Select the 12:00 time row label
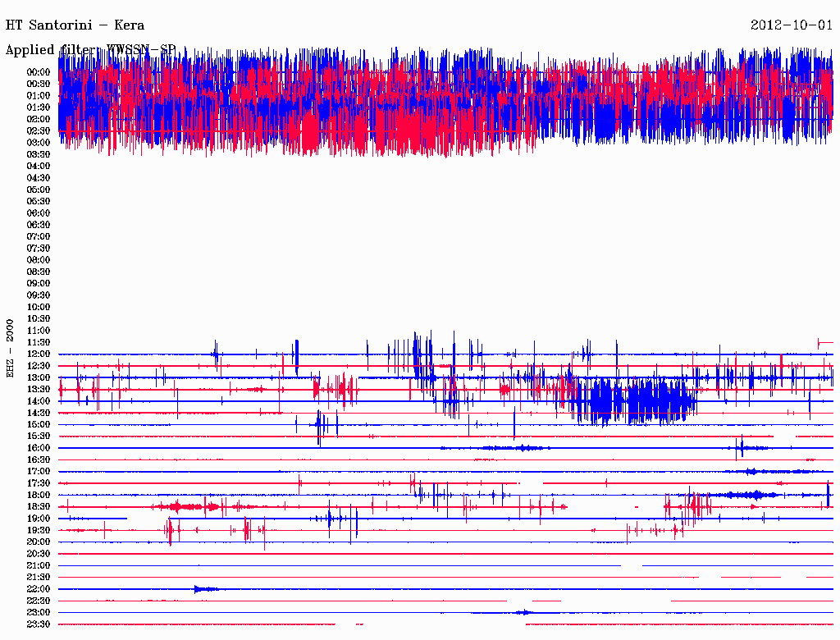Viewport: 840px width, 640px height. [39, 354]
